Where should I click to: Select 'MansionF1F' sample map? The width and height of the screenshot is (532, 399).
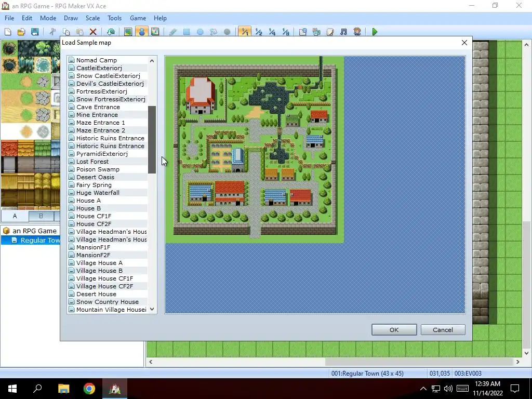pyautogui.click(x=93, y=247)
